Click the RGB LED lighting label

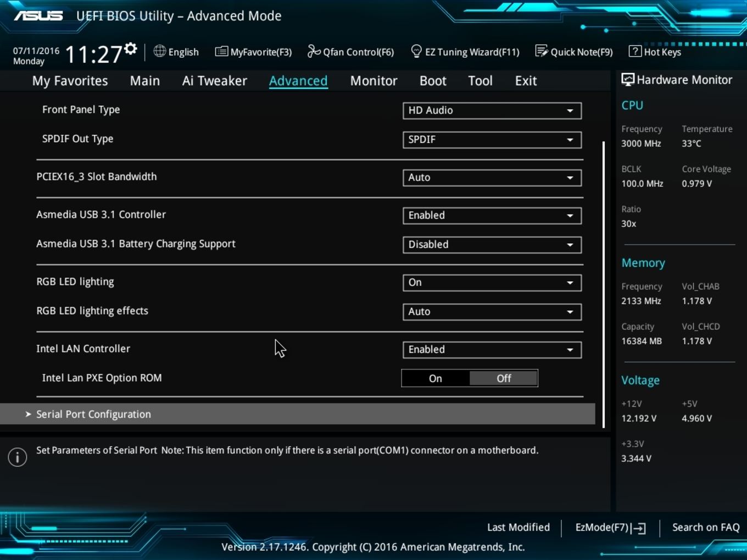75,282
